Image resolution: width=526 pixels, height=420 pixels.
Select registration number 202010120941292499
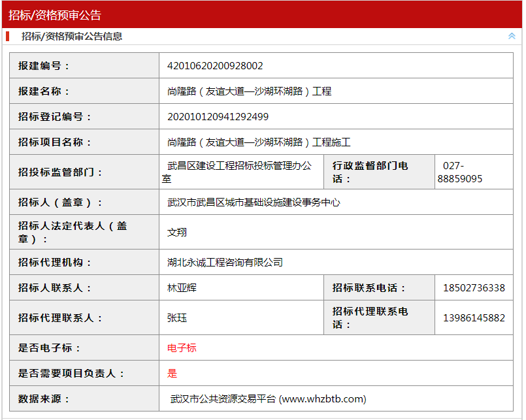(x=218, y=117)
